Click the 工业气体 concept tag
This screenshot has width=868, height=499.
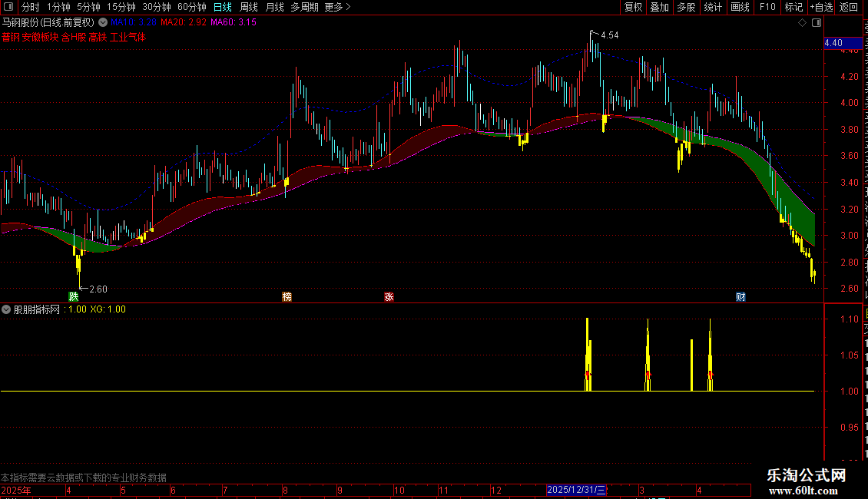pos(128,37)
